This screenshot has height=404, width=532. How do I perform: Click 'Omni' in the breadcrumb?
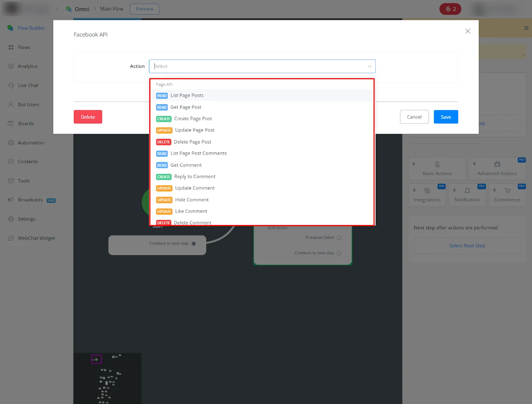click(82, 9)
